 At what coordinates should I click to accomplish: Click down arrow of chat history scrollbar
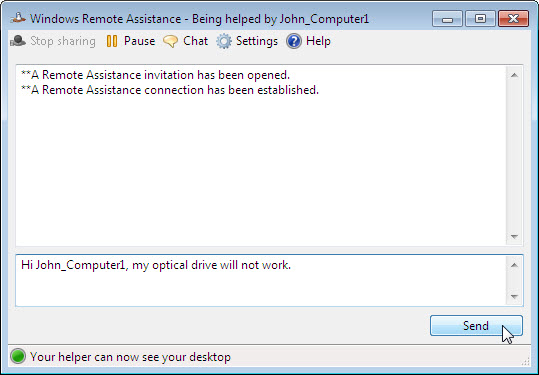tap(514, 236)
